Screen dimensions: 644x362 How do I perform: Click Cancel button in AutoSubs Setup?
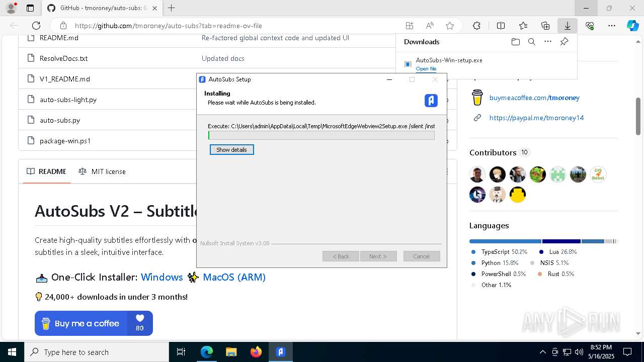(422, 256)
